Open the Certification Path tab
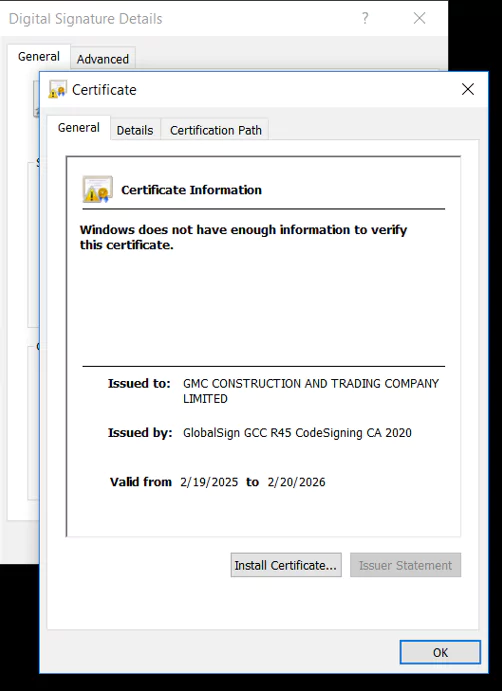Screen dimensions: 502x691 [x=216, y=130]
